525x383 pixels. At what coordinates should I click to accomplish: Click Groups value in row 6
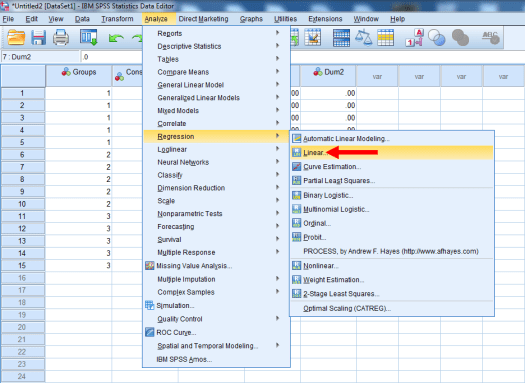[79, 155]
